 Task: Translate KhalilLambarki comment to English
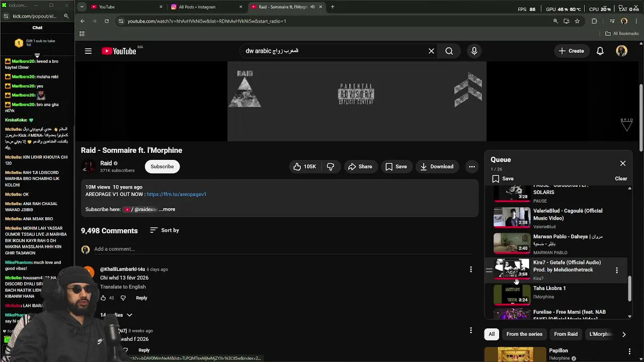123,287
